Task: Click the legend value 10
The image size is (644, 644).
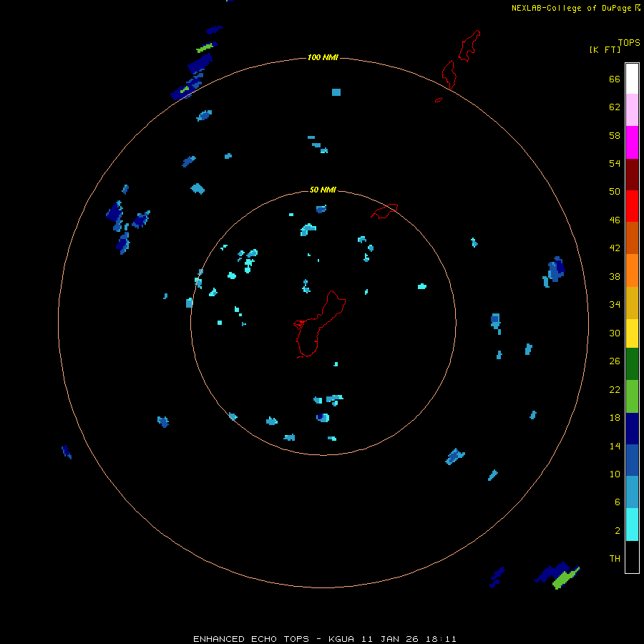Action: (615, 474)
